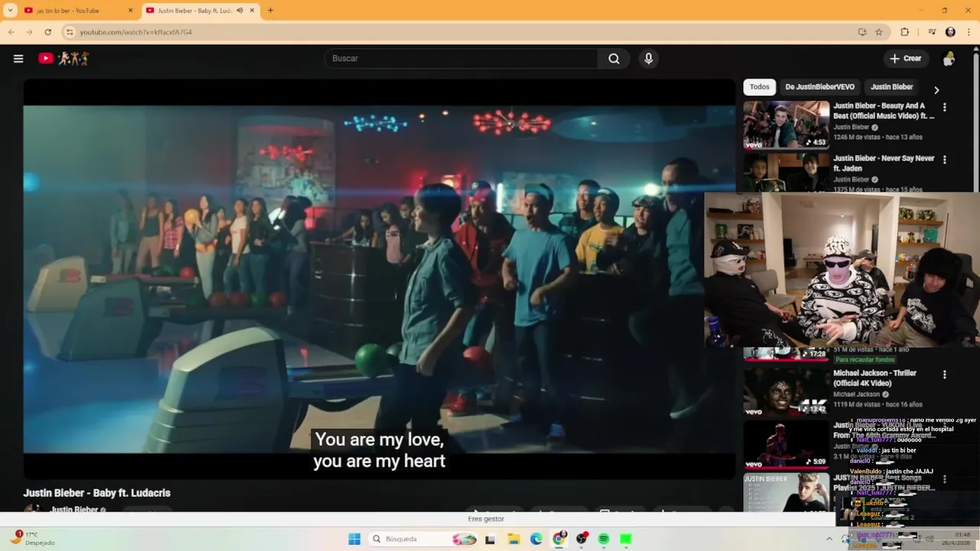Bookmark this page with star icon
Screen dimensions: 980x551
[879, 32]
